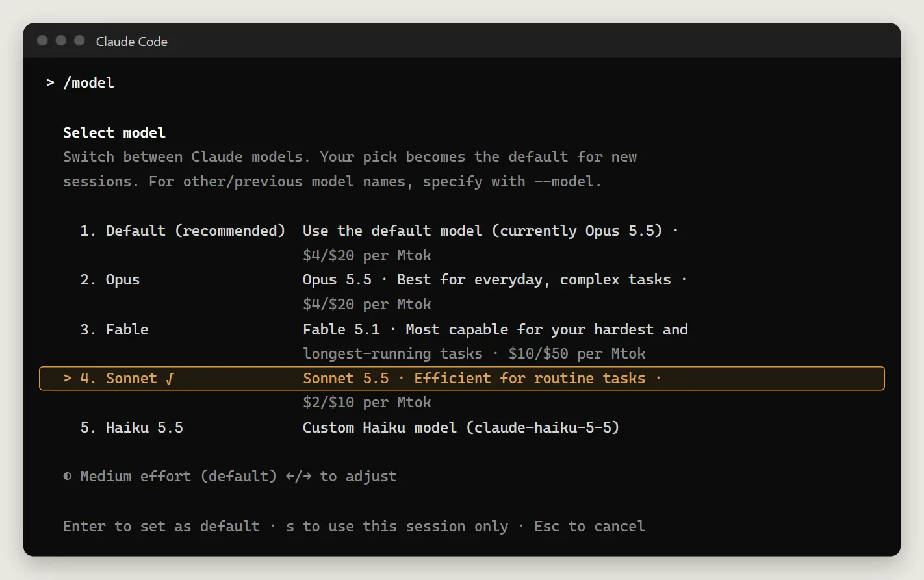This screenshot has width=924, height=580.
Task: Close the Claude Code window
Action: pos(43,41)
